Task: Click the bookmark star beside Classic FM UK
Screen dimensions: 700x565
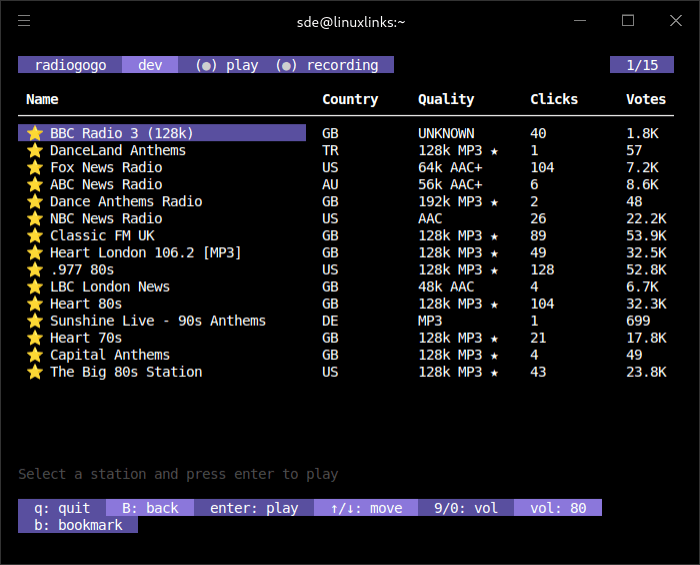Action: coord(35,235)
